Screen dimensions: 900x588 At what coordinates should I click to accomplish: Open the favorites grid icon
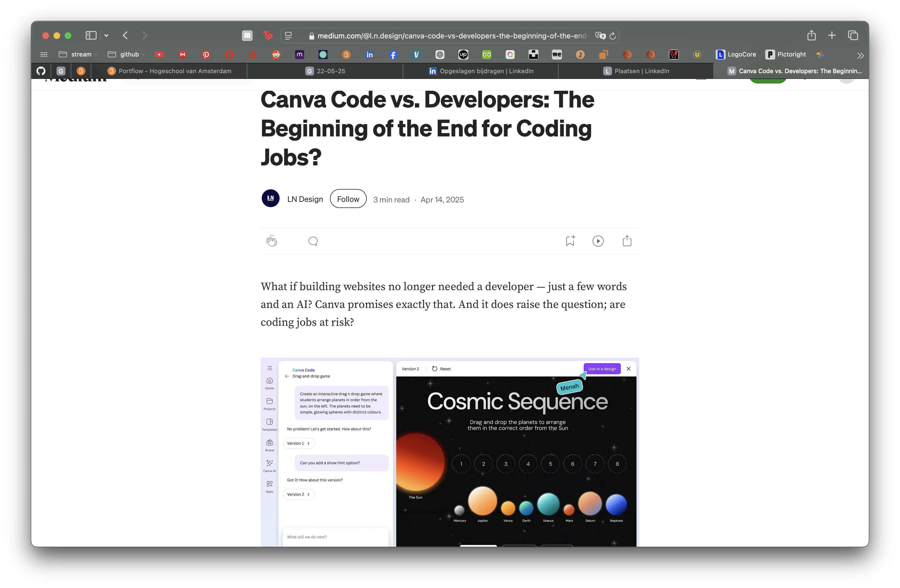coord(44,55)
